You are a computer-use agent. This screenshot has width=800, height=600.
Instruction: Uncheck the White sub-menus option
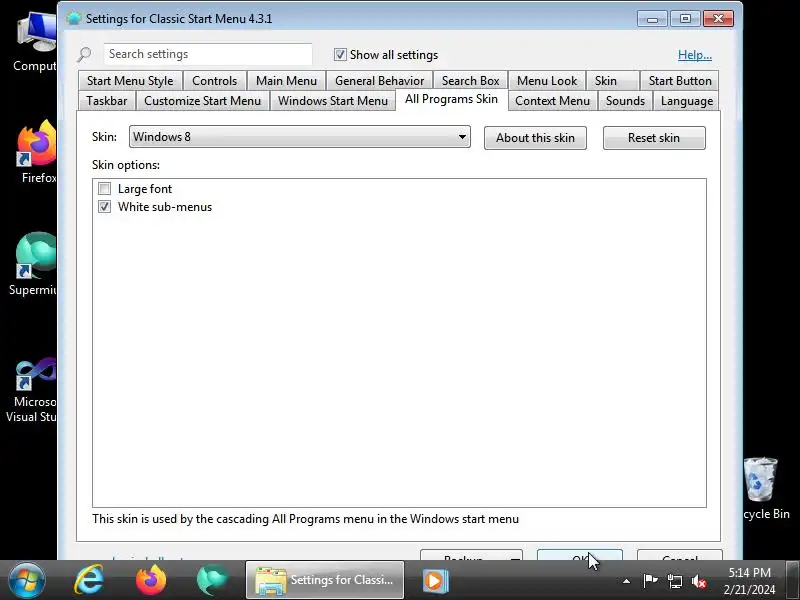click(x=105, y=207)
